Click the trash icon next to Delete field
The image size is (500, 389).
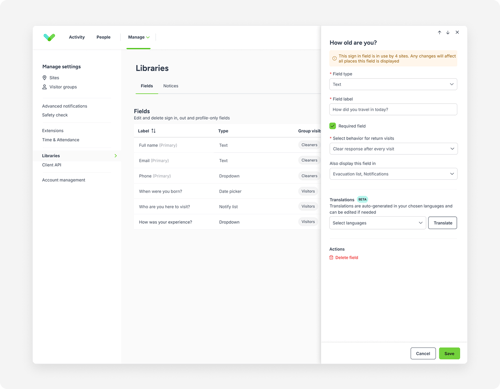[x=331, y=257]
